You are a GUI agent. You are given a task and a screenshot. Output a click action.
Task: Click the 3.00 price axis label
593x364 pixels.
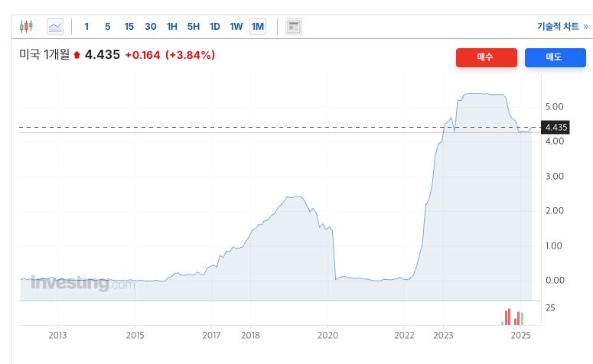tap(555, 177)
